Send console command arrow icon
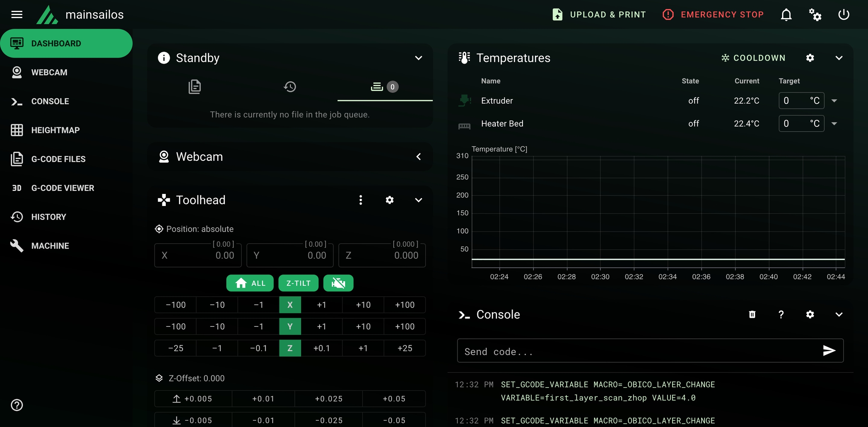The height and width of the screenshot is (427, 868). click(x=829, y=351)
